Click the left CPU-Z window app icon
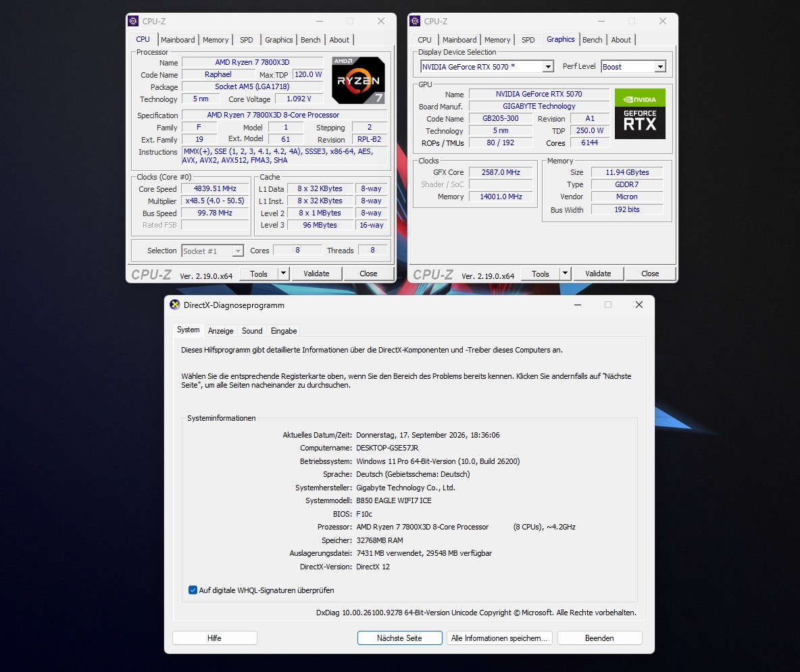800x672 pixels. click(x=133, y=21)
